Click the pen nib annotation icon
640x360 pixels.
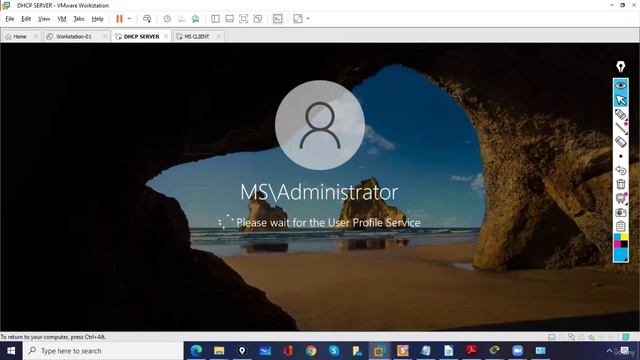(620, 67)
